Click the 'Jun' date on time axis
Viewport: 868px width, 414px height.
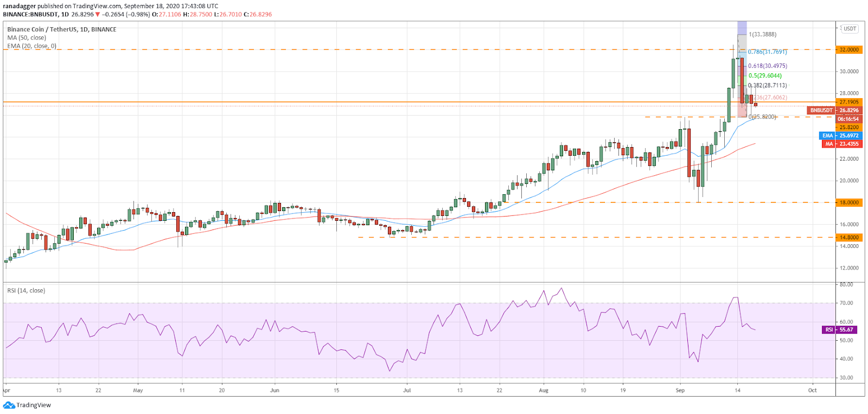[275, 390]
